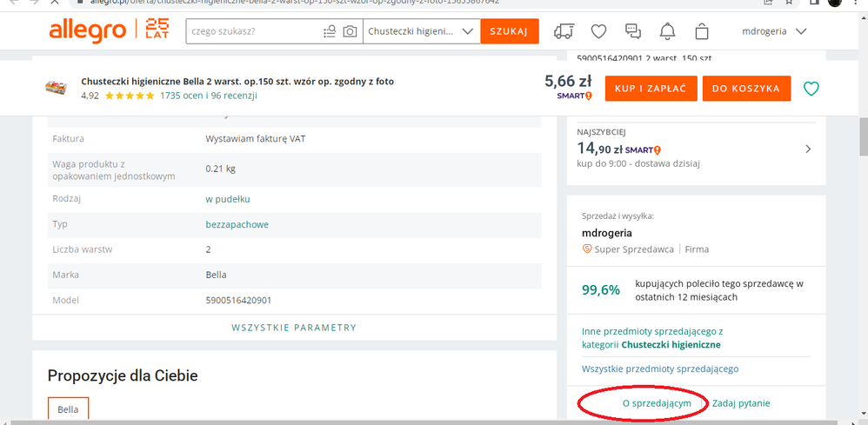
Task: Open the delivery truck icon in header
Action: coord(564,32)
